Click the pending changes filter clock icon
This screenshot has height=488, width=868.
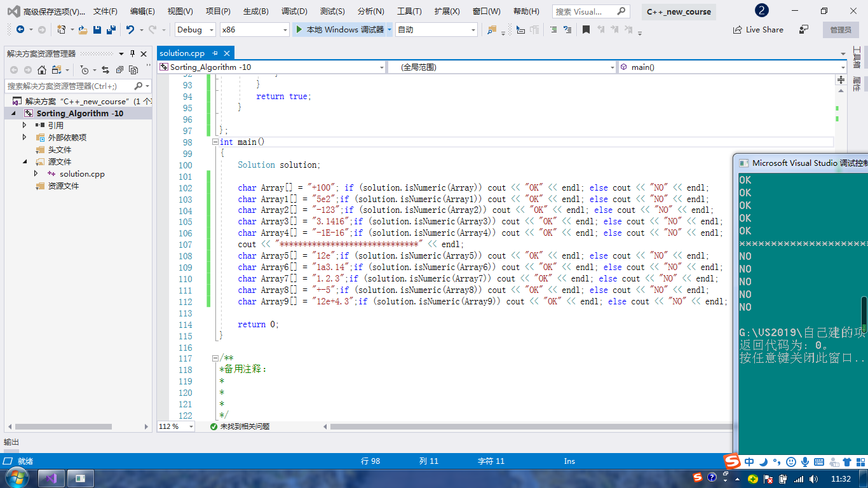[85, 70]
